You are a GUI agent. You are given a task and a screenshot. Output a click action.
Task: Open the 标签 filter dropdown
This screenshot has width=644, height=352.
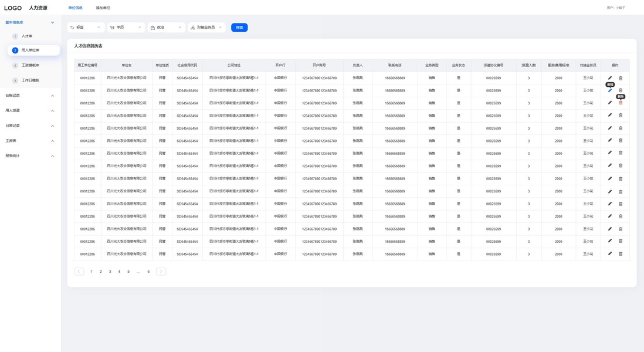click(86, 28)
